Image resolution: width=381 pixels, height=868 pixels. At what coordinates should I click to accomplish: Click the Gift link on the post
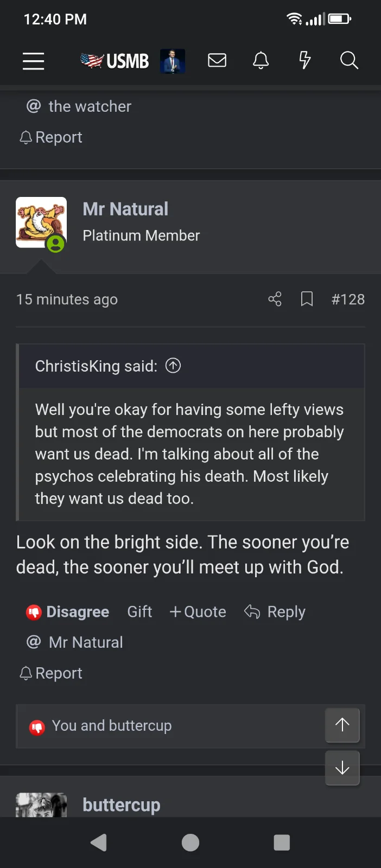(139, 612)
